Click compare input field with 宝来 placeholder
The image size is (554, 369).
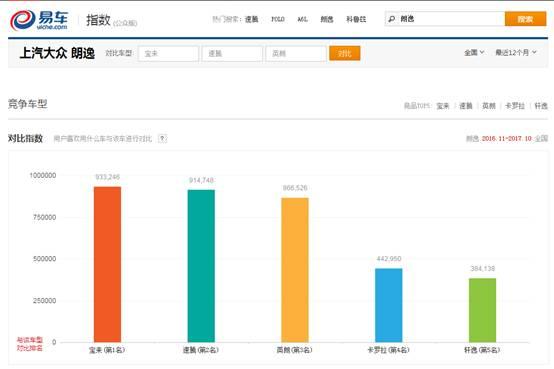168,54
